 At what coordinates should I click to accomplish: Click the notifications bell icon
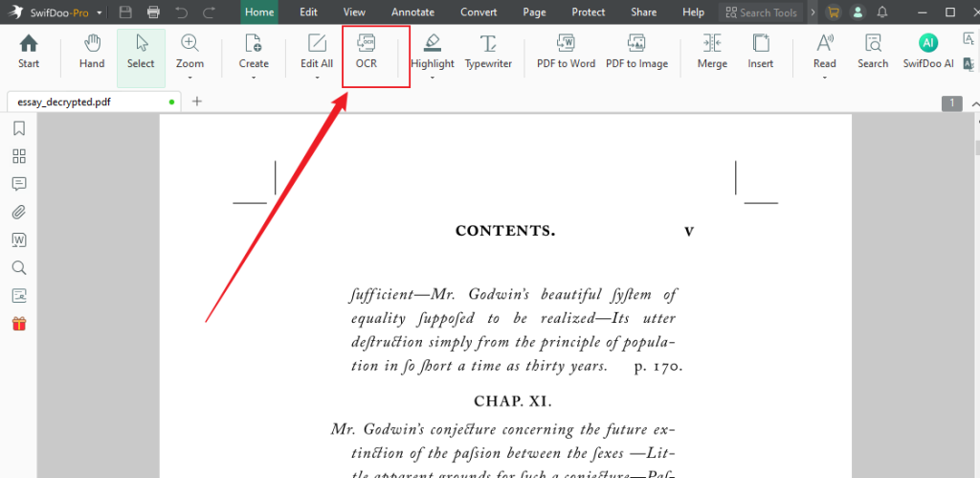pos(882,11)
